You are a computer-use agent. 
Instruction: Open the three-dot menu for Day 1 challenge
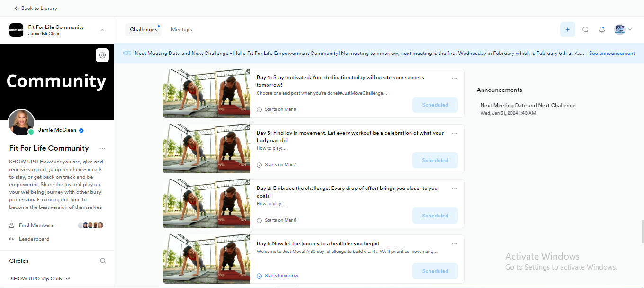(455, 244)
